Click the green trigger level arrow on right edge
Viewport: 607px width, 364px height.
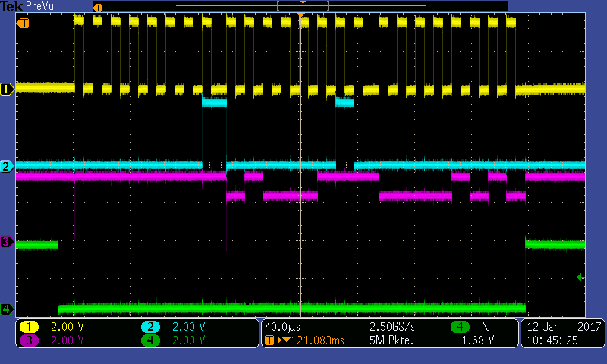580,277
